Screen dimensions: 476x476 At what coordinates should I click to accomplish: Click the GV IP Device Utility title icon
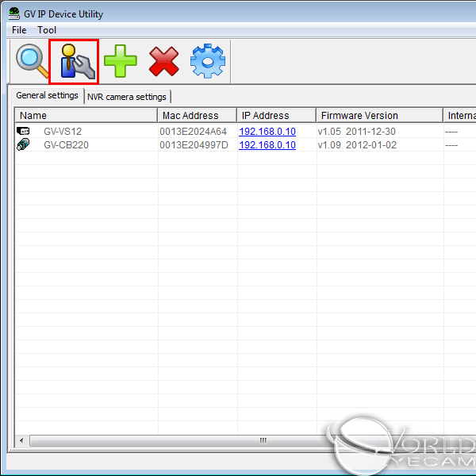[14, 13]
